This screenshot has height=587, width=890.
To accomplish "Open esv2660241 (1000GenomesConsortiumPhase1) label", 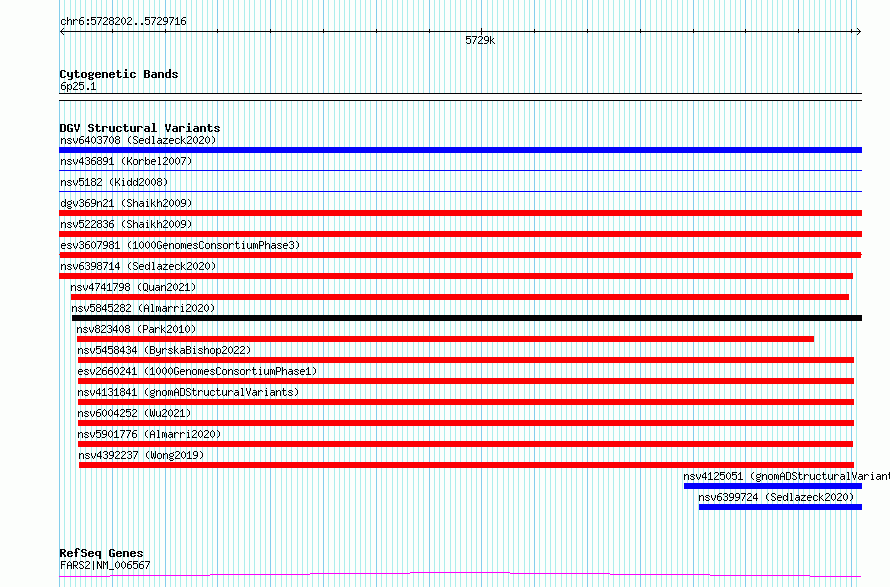I will (x=197, y=371).
